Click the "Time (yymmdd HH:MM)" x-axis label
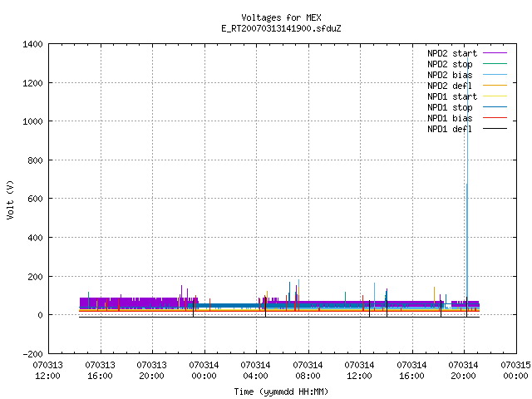The width and height of the screenshot is (532, 399). click(x=281, y=392)
